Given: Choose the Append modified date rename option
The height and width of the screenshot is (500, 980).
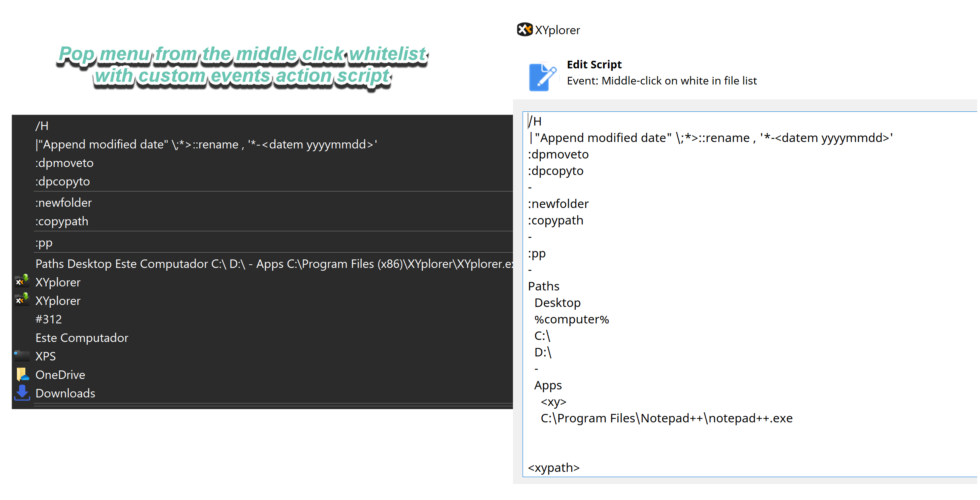Looking at the screenshot, I should [x=206, y=144].
